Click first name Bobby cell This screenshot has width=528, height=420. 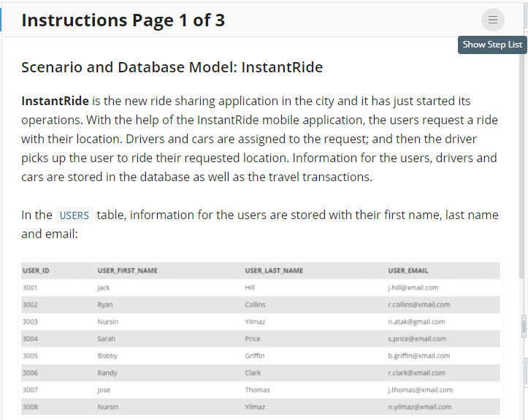[x=107, y=356]
